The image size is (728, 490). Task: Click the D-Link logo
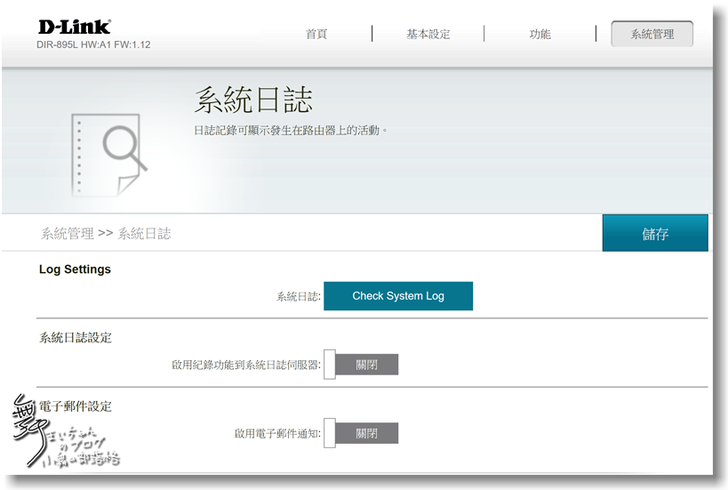74,26
